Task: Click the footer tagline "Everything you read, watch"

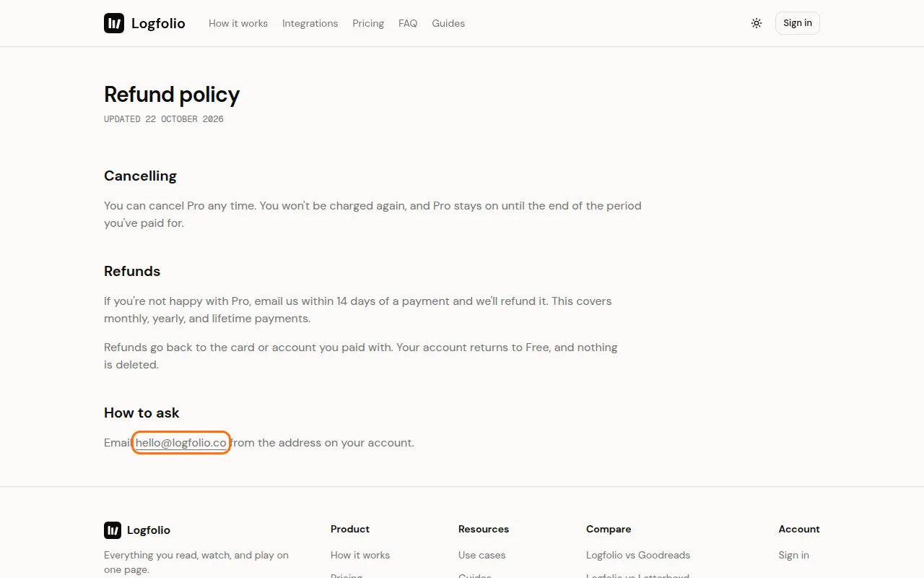Action: (x=196, y=562)
